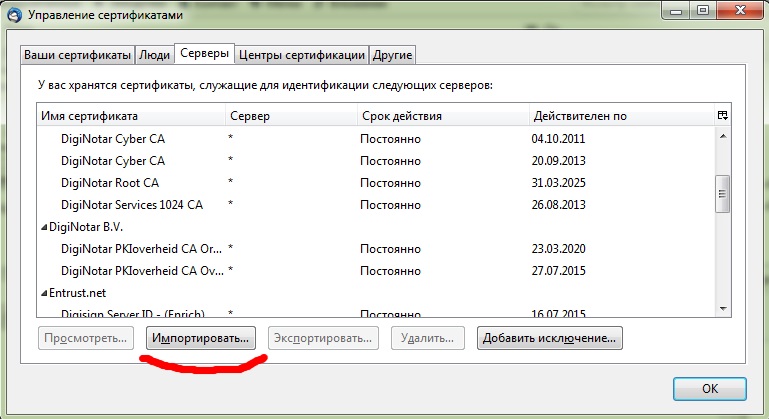Close the Управление сертификатами window
This screenshot has height=419, width=769.
click(741, 10)
